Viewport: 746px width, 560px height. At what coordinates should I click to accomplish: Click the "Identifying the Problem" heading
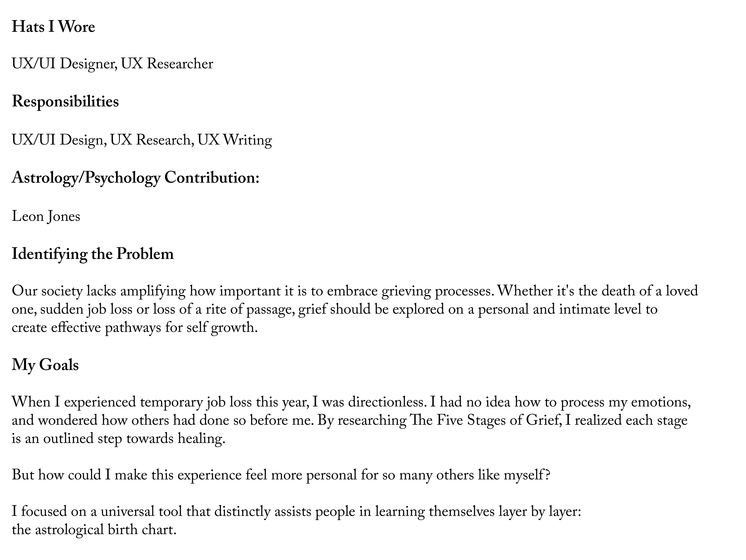[93, 254]
